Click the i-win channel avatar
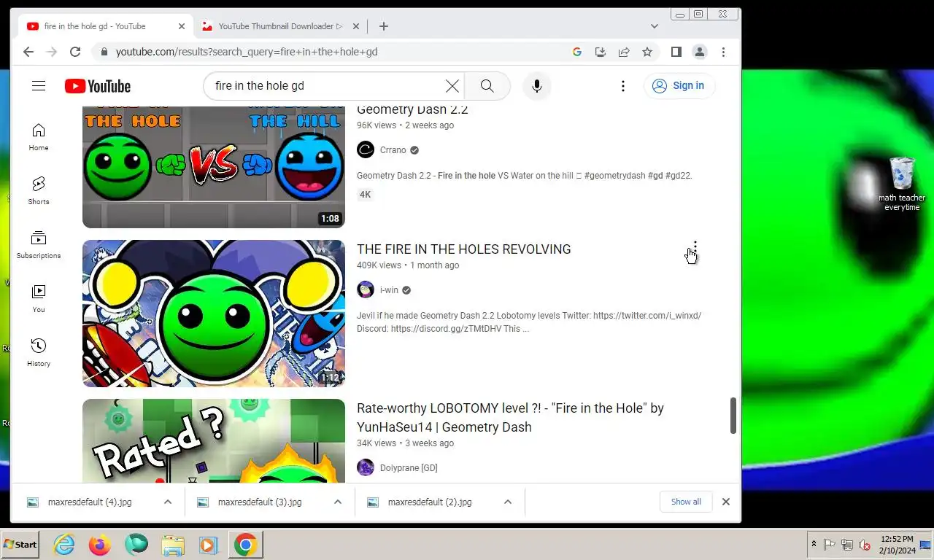The image size is (934, 560). click(x=366, y=290)
